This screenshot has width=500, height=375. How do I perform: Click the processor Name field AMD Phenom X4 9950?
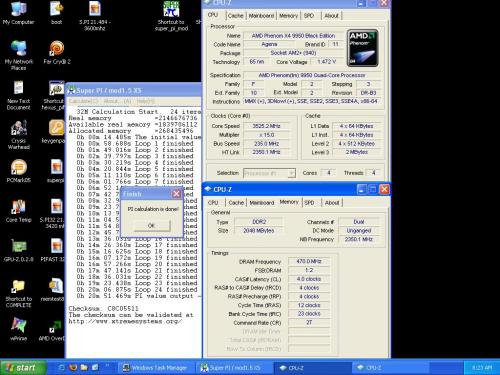[x=293, y=35]
